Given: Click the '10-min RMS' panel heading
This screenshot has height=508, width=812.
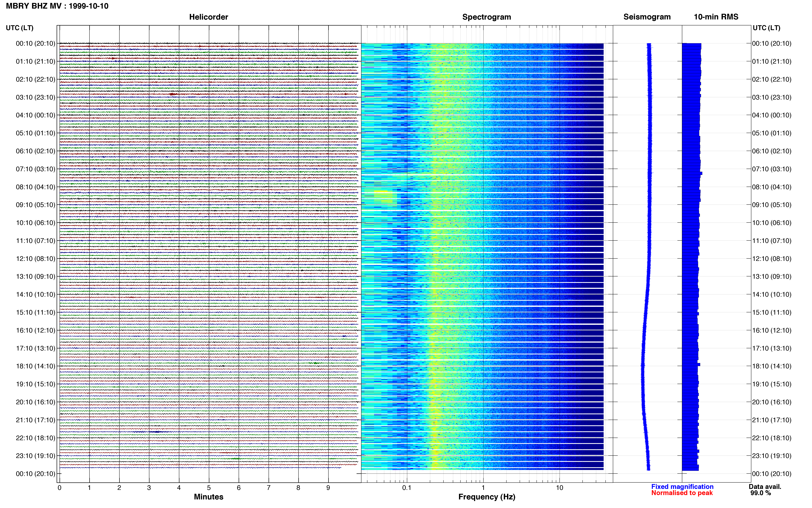Looking at the screenshot, I should pos(716,17).
